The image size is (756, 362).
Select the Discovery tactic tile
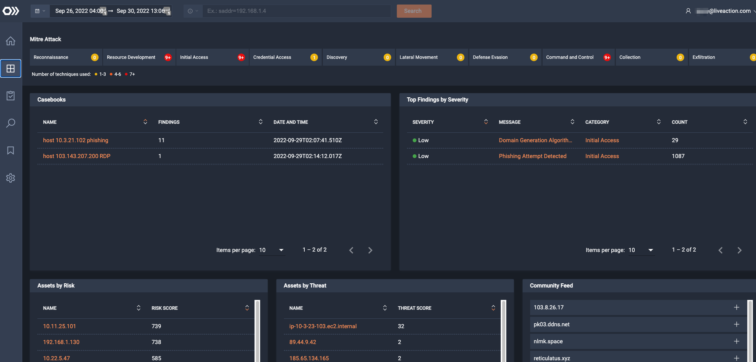click(359, 57)
